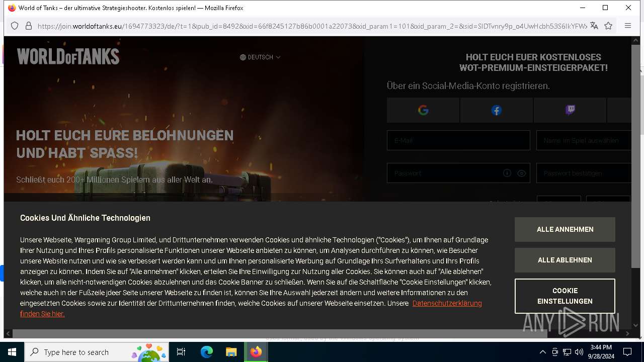The image size is (644, 362).
Task: Show hidden tray icons chevron
Action: tap(542, 352)
